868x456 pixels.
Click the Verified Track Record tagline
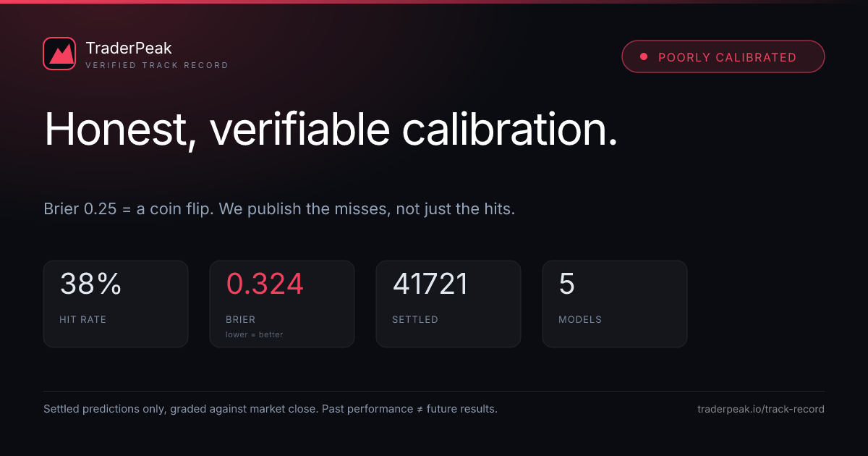click(157, 65)
